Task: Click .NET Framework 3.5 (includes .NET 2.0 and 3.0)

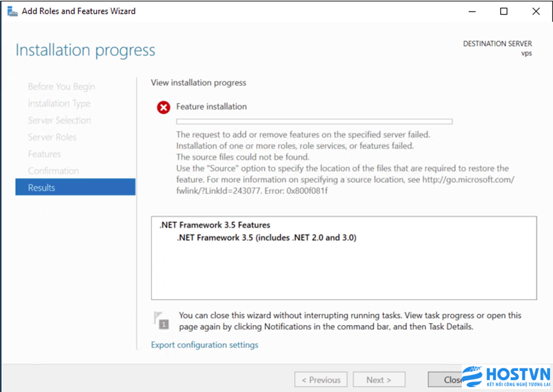Action: click(x=266, y=238)
